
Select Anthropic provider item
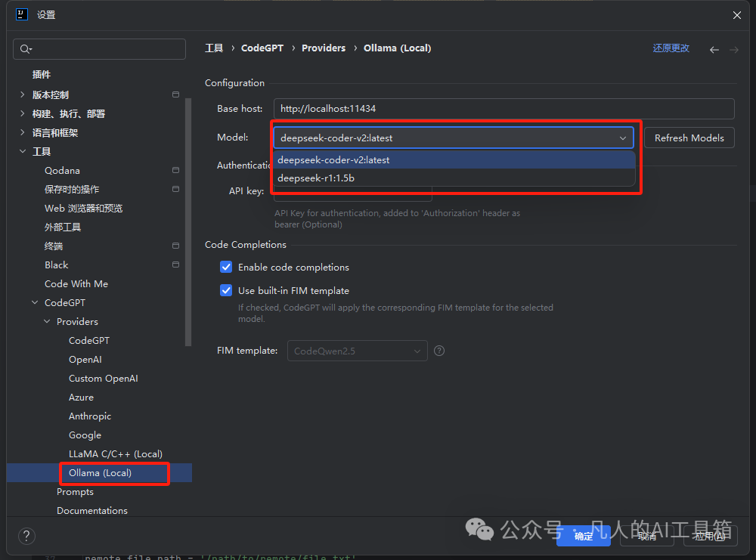[90, 416]
